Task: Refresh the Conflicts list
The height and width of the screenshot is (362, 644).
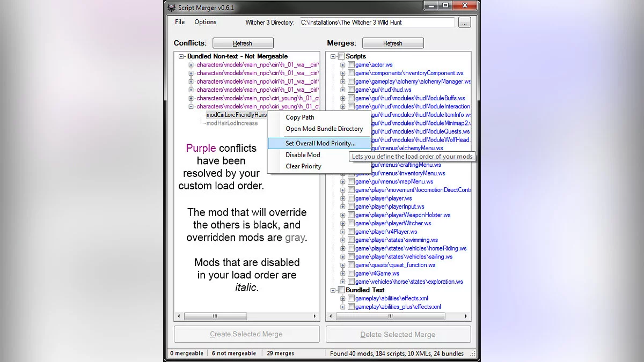Action: (243, 43)
